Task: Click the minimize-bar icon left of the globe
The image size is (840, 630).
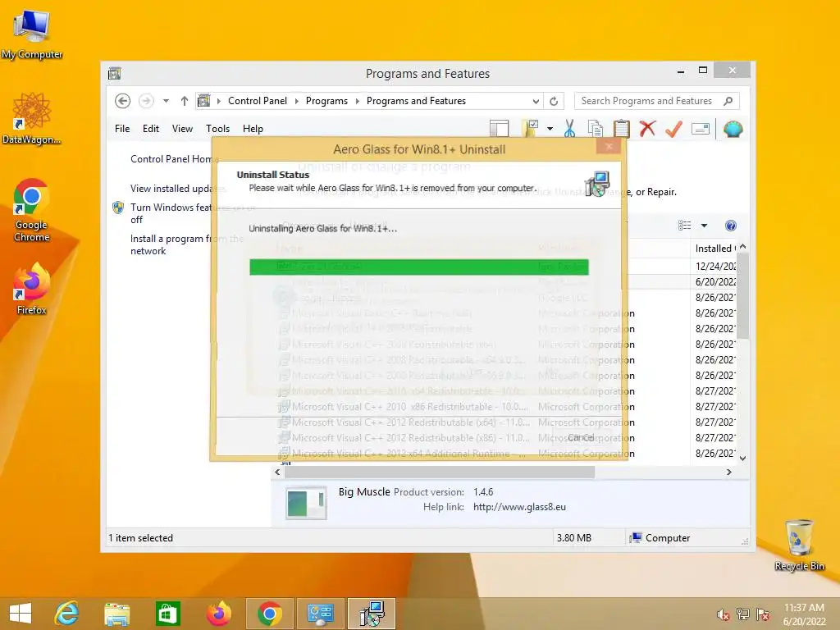Action: 701,129
